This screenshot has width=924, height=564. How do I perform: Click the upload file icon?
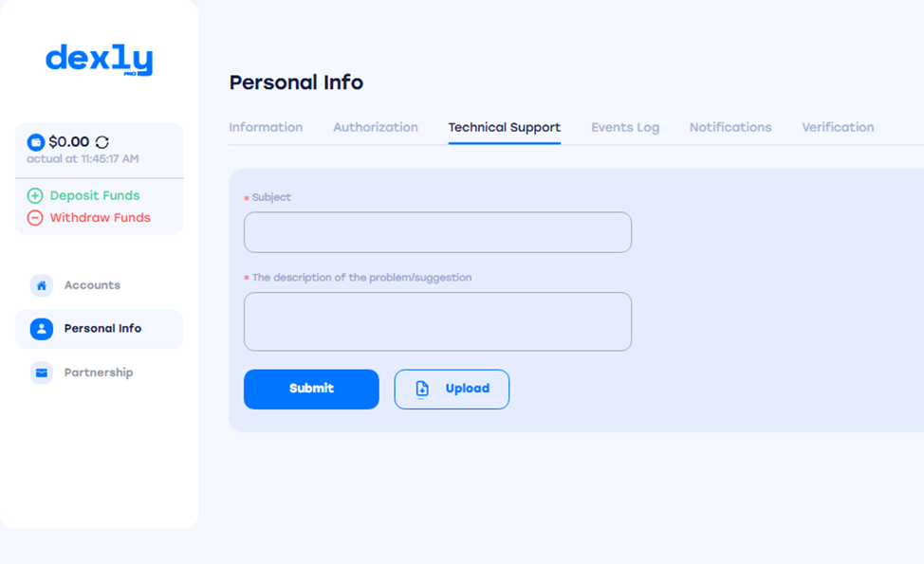pos(422,389)
